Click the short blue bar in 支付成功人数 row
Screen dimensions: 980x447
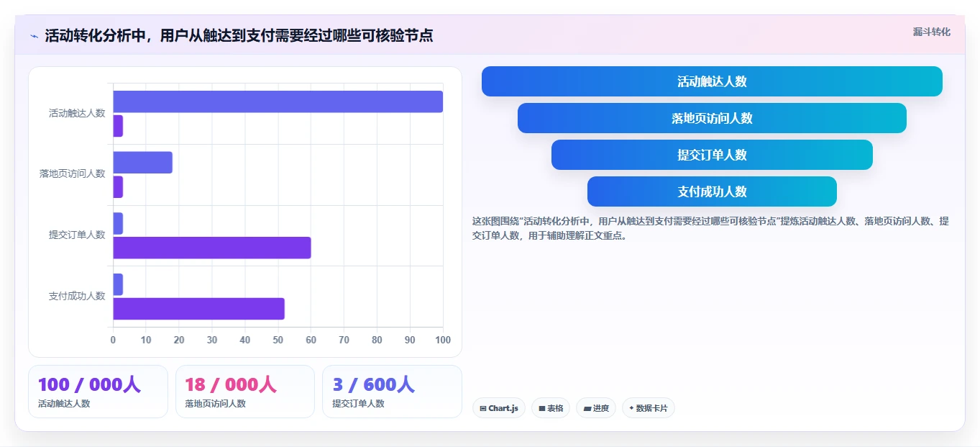(x=118, y=284)
